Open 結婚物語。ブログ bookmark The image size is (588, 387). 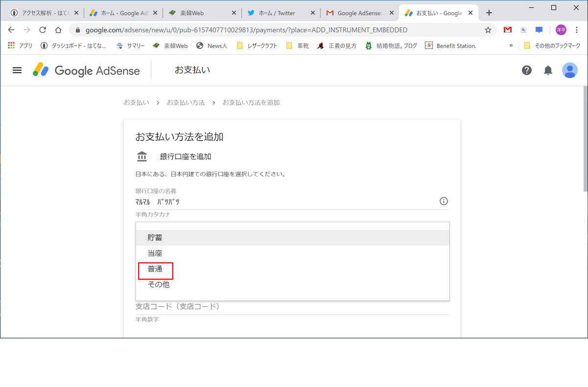point(391,46)
